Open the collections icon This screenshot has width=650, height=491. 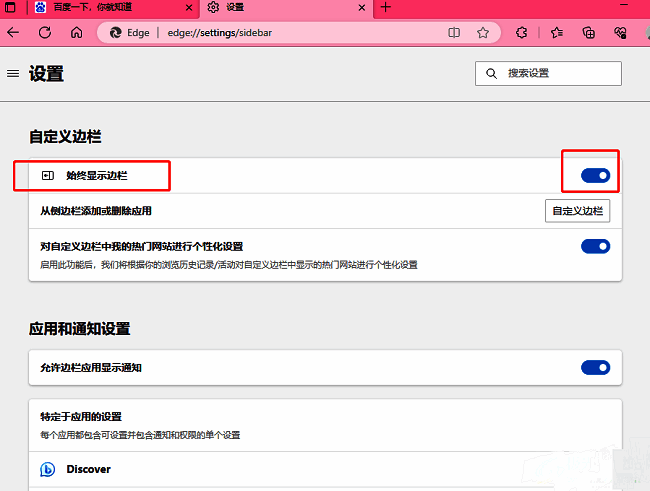click(588, 32)
